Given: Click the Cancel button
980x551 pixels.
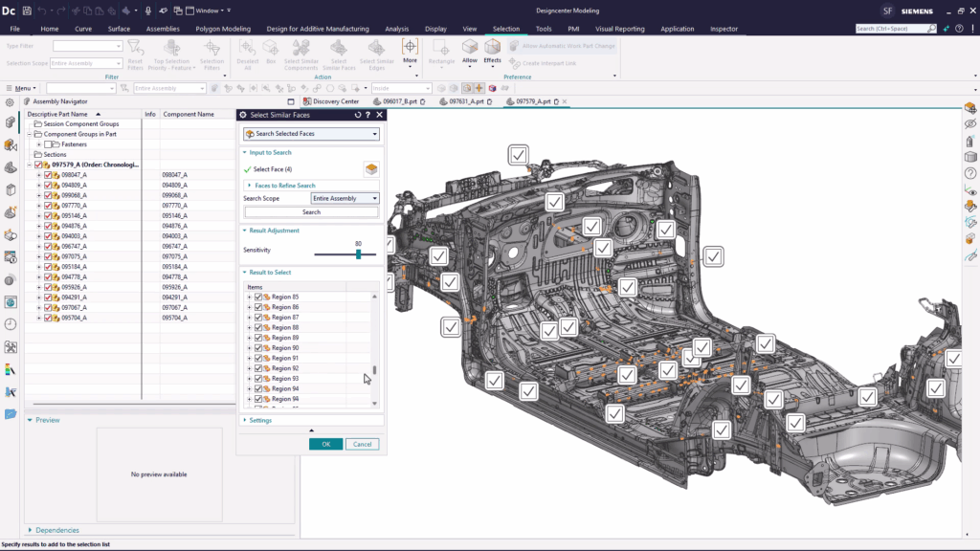Looking at the screenshot, I should [362, 444].
